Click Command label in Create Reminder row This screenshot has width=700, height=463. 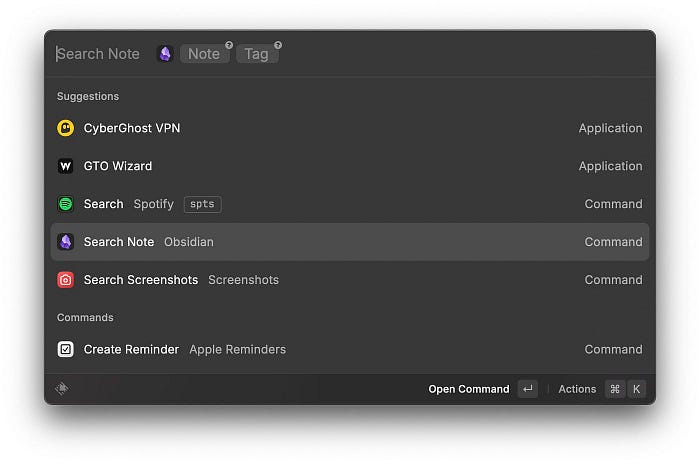click(613, 349)
